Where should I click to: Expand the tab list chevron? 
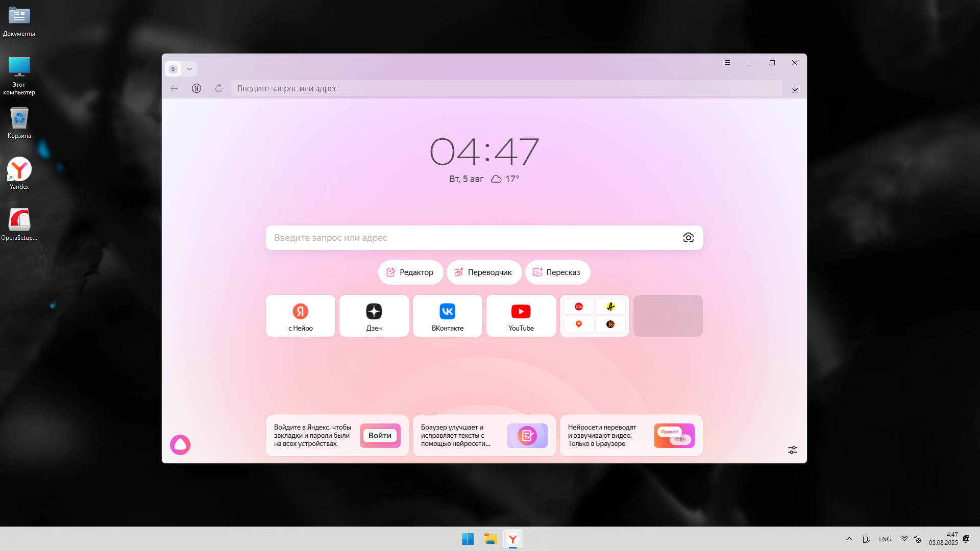point(189,69)
